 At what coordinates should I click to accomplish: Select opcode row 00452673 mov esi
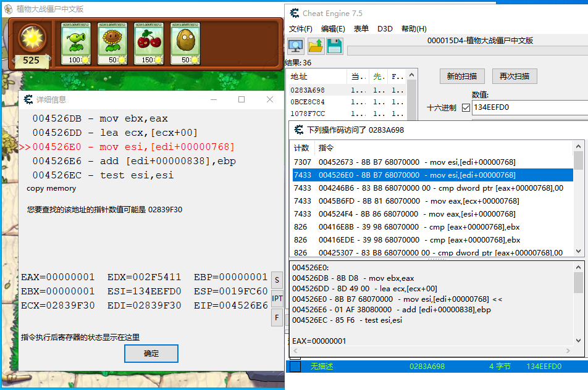pos(433,162)
